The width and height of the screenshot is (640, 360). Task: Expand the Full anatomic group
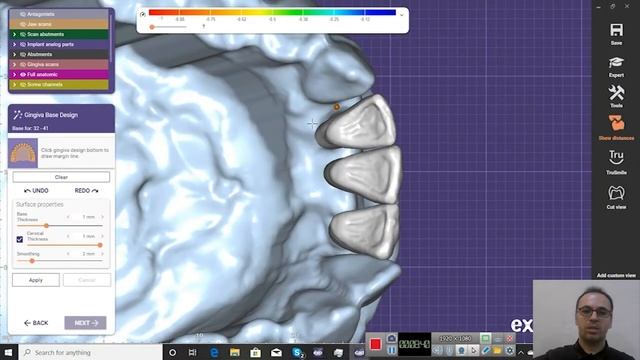[x=14, y=75]
